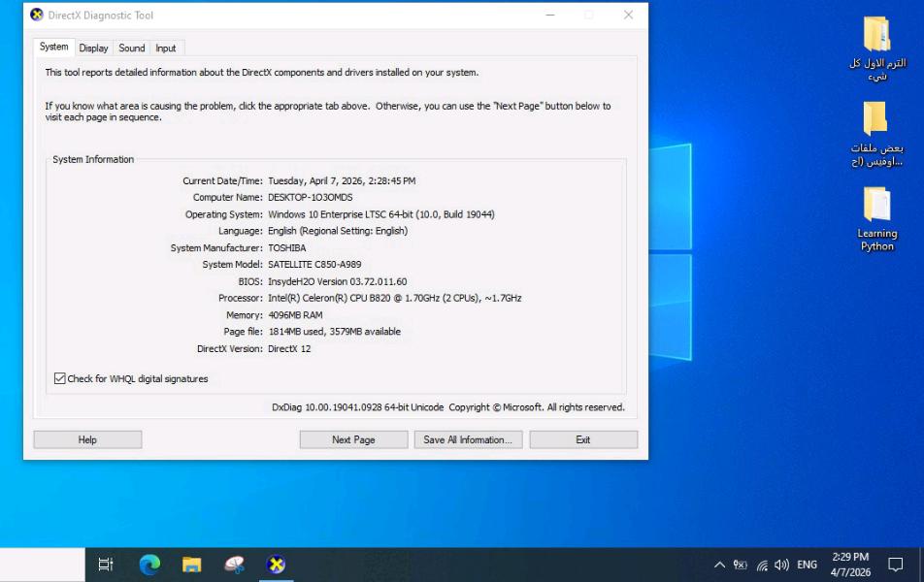Viewport: 924px width, 582px height.
Task: Open the Wi-Fi network tray icon
Action: tap(762, 565)
